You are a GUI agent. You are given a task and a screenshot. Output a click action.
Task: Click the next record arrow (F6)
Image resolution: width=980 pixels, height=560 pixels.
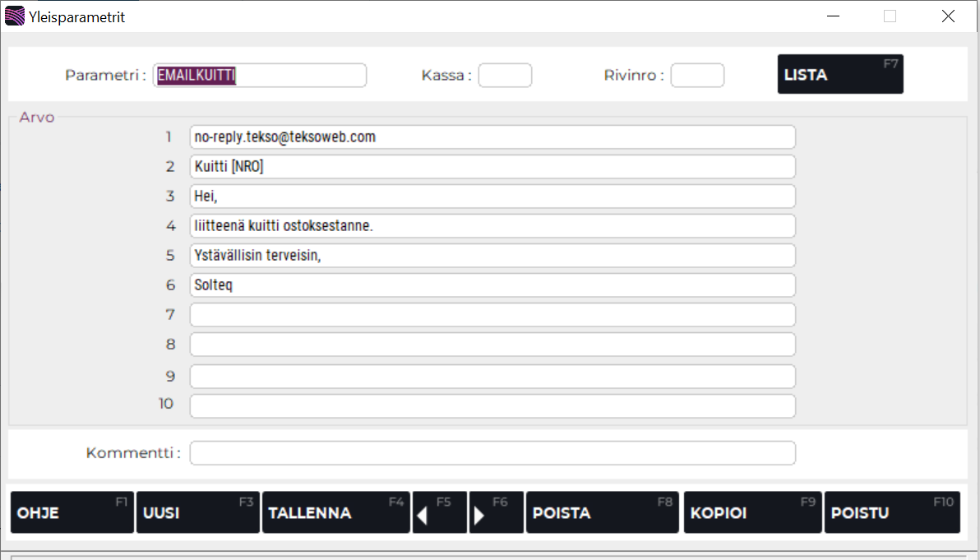[x=496, y=512]
